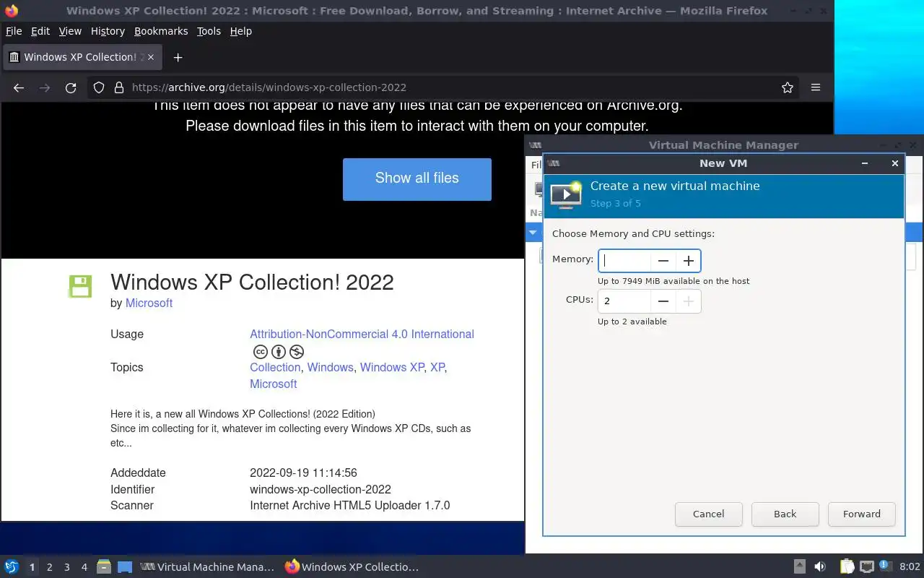The image size is (924, 578).
Task: Open the Bookmarks menu
Action: (x=161, y=31)
